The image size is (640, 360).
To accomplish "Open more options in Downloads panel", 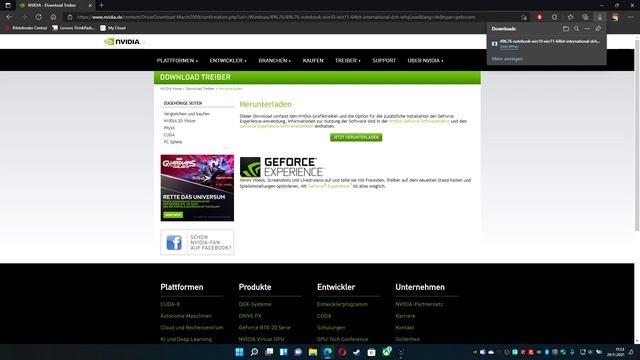I will coord(587,29).
